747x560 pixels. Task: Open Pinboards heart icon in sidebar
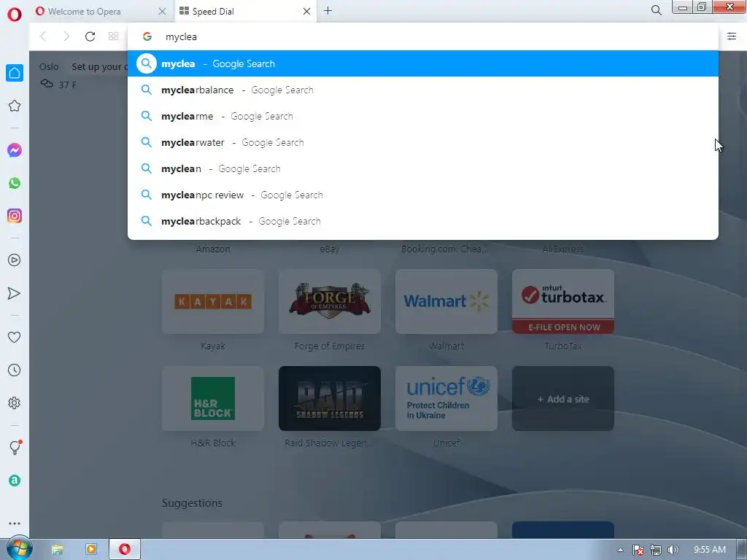click(x=15, y=337)
